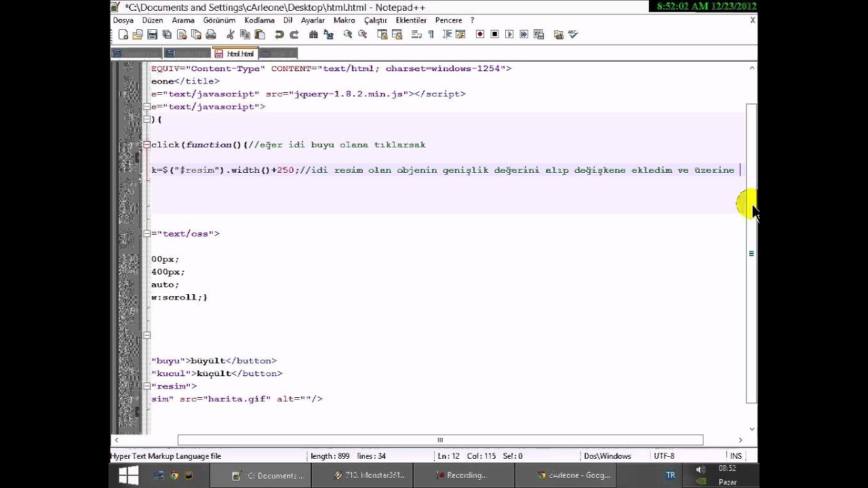Image resolution: width=868 pixels, height=488 pixels.
Task: Open user defined language dialog icon
Action: pos(460,34)
